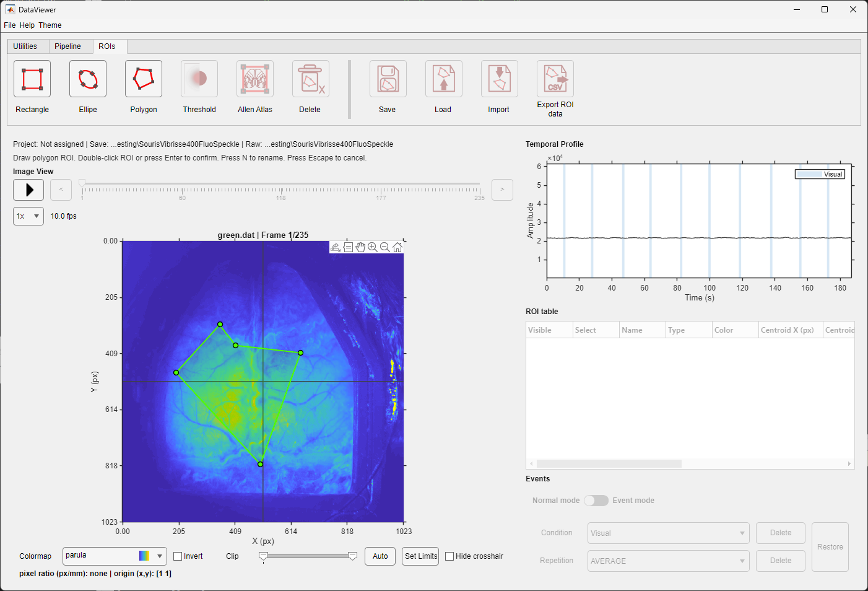
Task: Choose the Polygon ROI tool
Action: 144,79
